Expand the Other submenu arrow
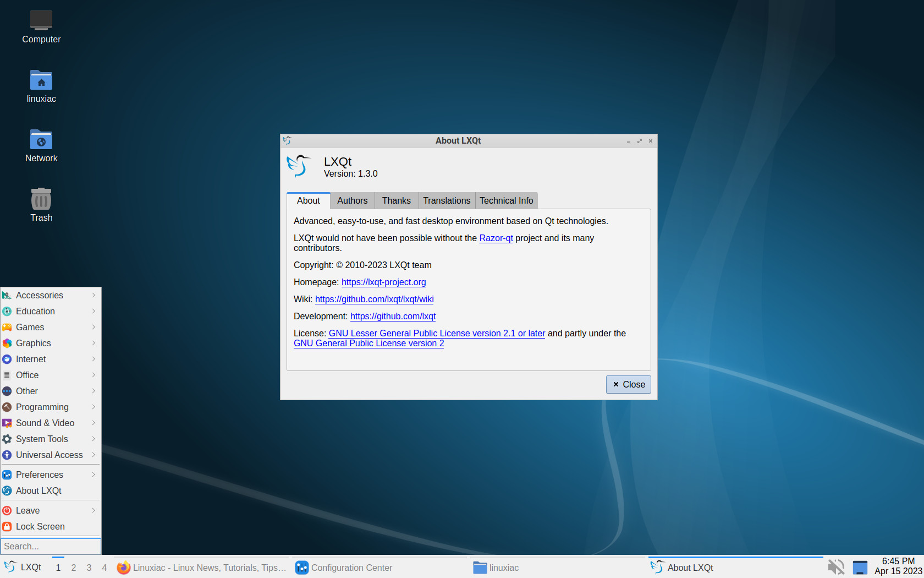Viewport: 924px width, 578px height. 94,391
